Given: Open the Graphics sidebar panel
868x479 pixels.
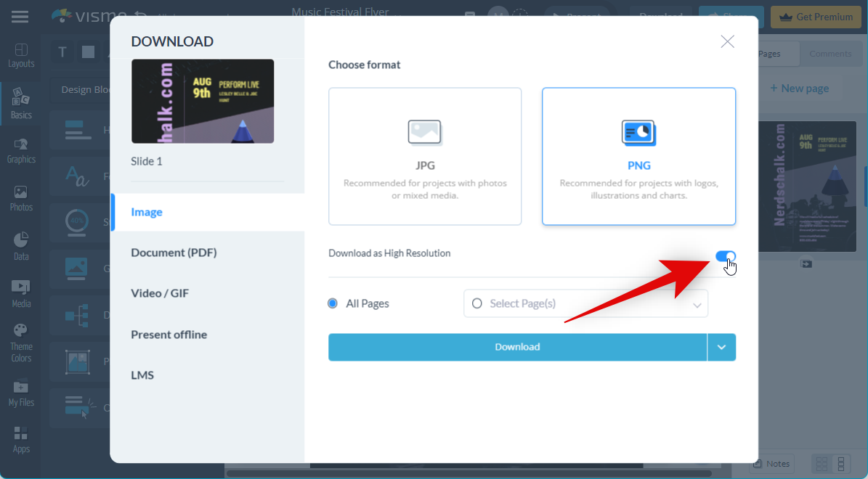Looking at the screenshot, I should (x=21, y=151).
